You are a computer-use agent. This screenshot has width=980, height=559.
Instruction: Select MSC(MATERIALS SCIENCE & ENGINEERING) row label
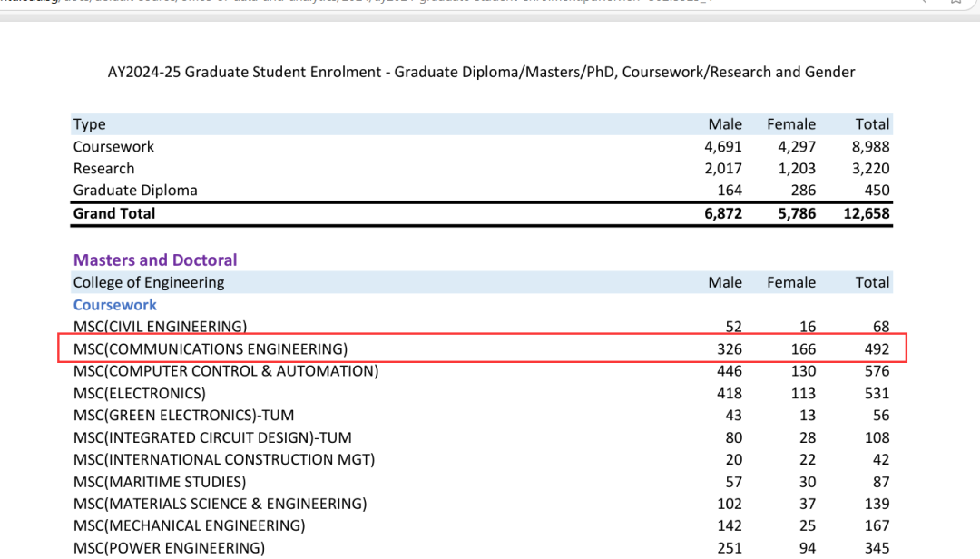[x=220, y=504]
